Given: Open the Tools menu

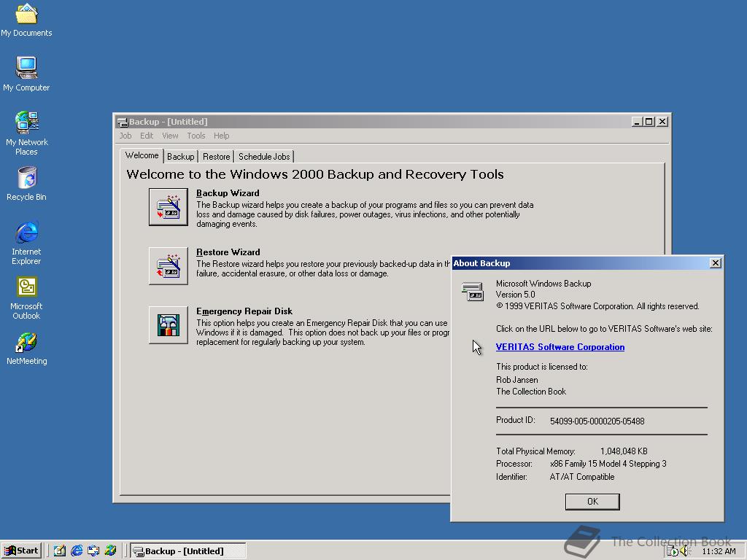Looking at the screenshot, I should (196, 136).
